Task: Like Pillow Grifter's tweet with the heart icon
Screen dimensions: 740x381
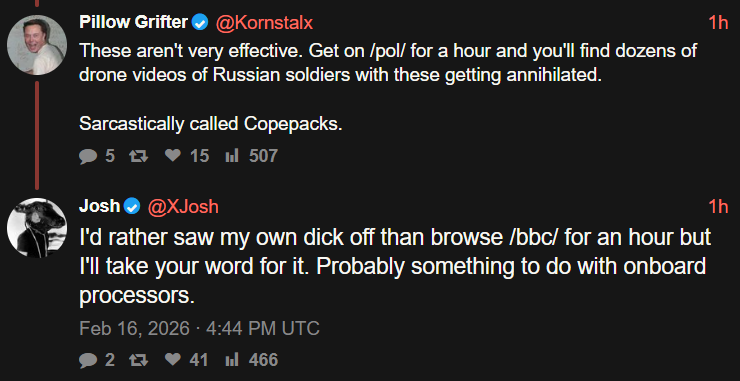Action: [173, 155]
